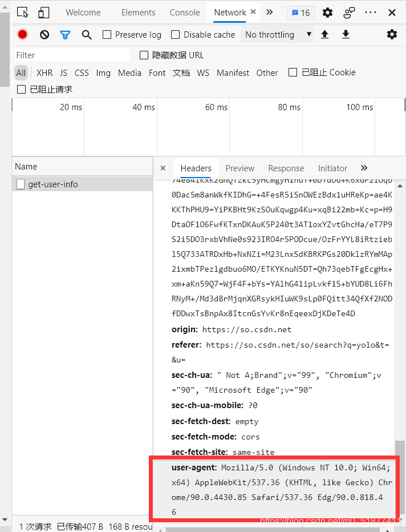The height and width of the screenshot is (532, 406).
Task: Show more request detail tabs chevron
Action: [x=364, y=168]
